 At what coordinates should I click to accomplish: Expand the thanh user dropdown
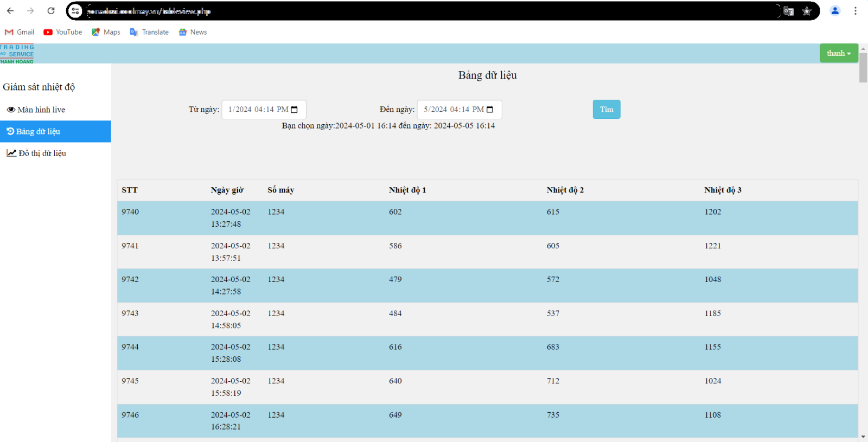tap(838, 53)
